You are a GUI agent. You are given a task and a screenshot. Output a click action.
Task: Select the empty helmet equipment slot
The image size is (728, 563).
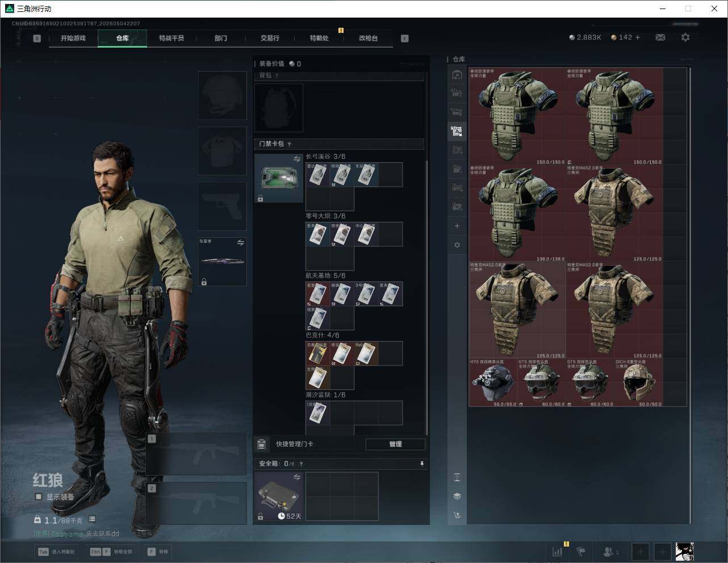[x=222, y=95]
